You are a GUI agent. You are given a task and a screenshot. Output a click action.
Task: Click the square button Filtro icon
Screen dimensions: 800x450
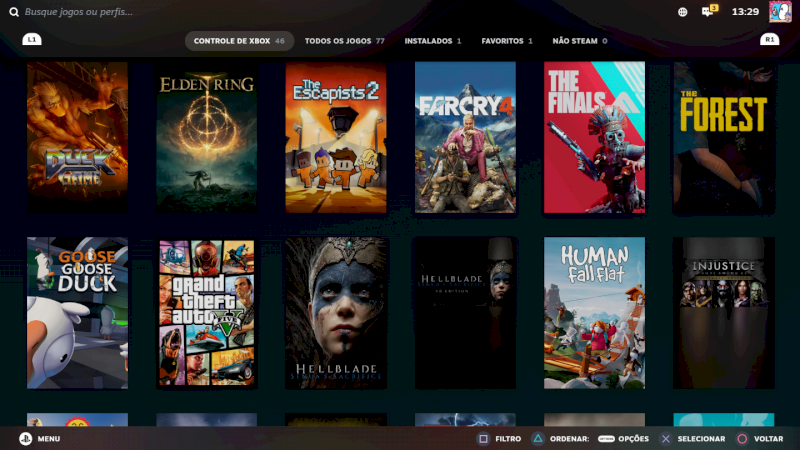(483, 439)
